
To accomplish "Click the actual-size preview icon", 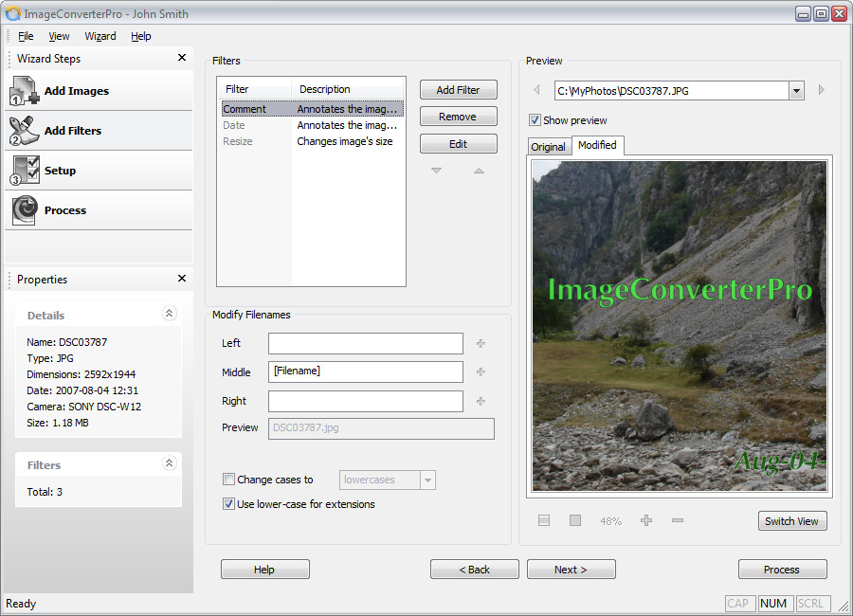I will point(575,521).
